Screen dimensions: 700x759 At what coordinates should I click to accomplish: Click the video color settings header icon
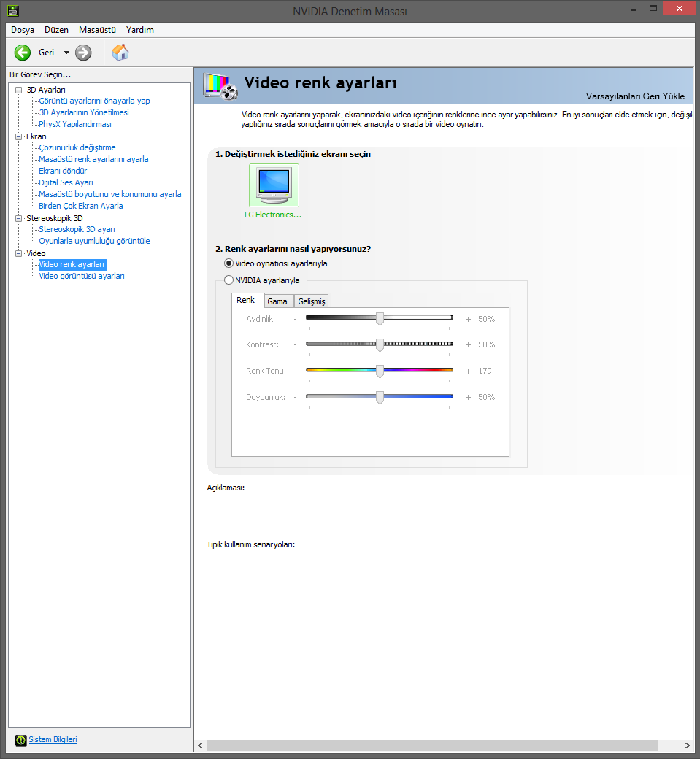coord(220,86)
